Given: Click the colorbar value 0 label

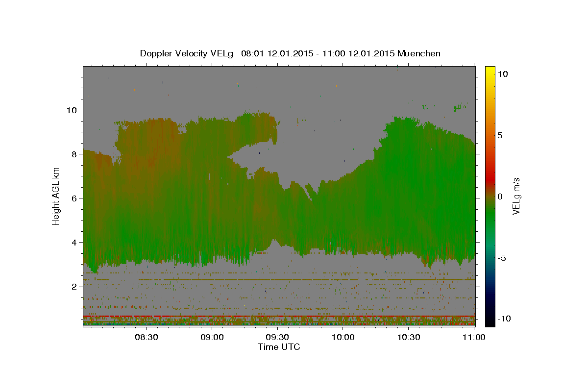Looking at the screenshot, I should pyautogui.click(x=500, y=196).
